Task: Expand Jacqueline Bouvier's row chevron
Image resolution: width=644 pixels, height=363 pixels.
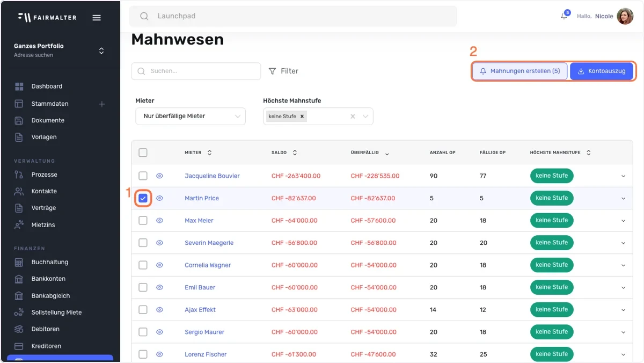Action: pos(623,176)
